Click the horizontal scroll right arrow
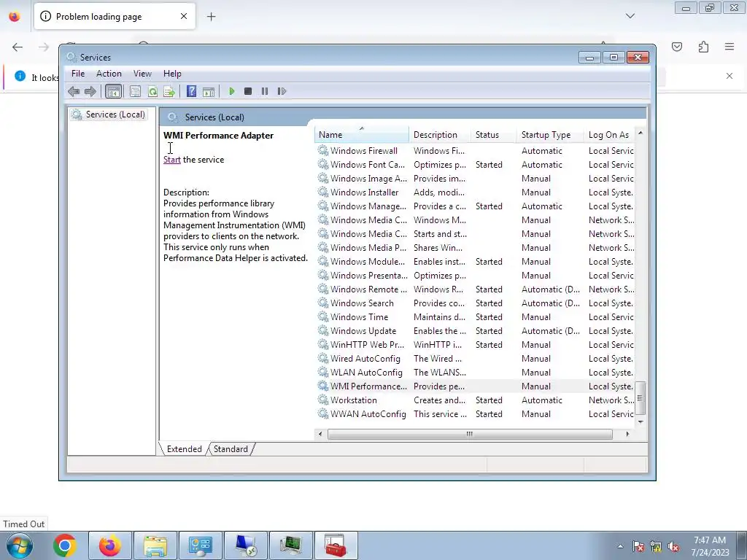This screenshot has height=560, width=747. click(x=627, y=434)
